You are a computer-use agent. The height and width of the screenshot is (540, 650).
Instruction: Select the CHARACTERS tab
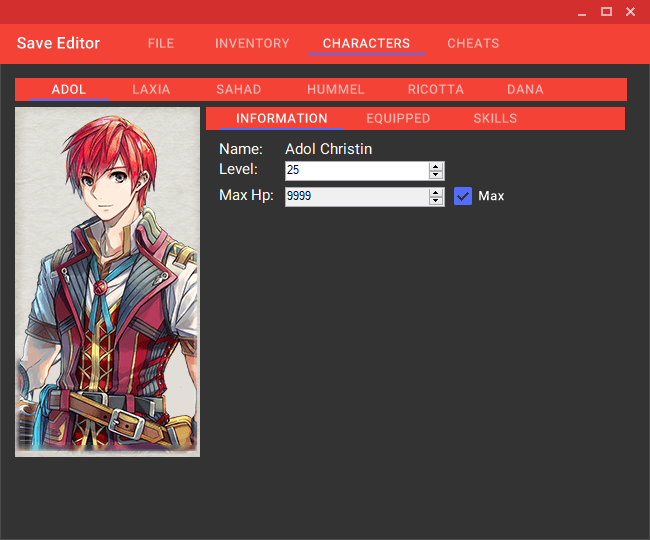click(x=366, y=44)
